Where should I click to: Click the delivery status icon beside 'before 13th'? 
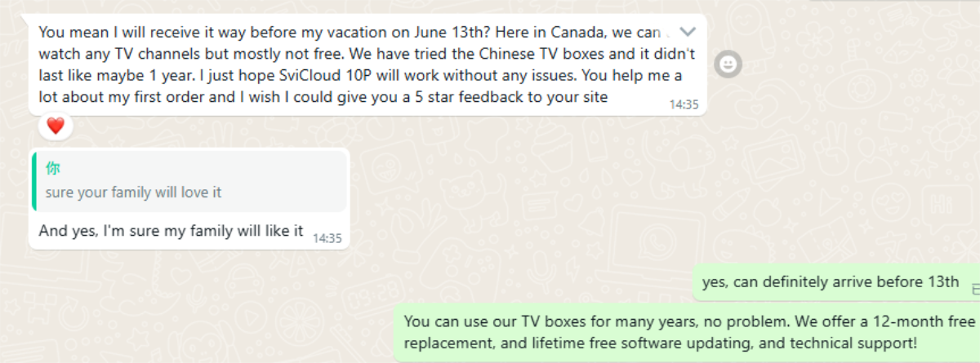pyautogui.click(x=975, y=288)
